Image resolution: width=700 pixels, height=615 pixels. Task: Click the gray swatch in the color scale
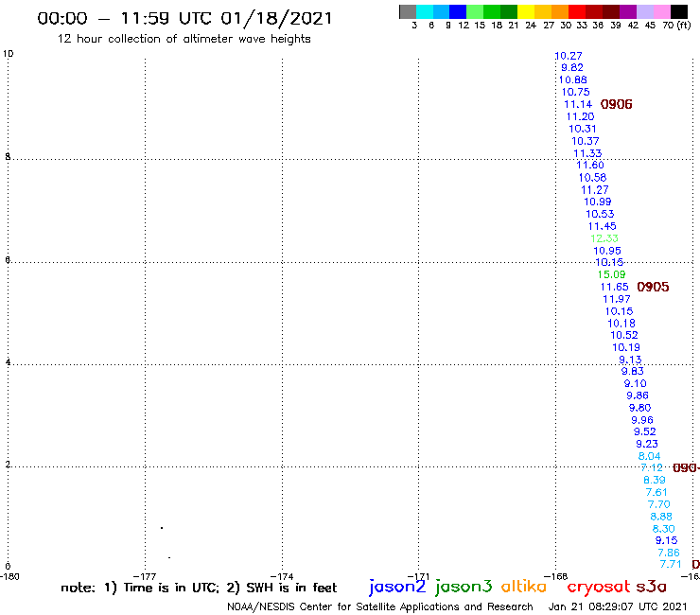(408, 11)
